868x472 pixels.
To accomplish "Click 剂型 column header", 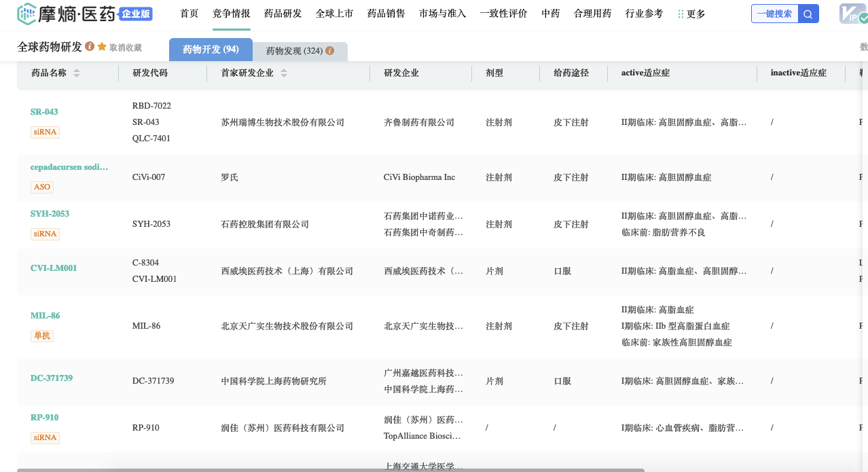I will 494,73.
